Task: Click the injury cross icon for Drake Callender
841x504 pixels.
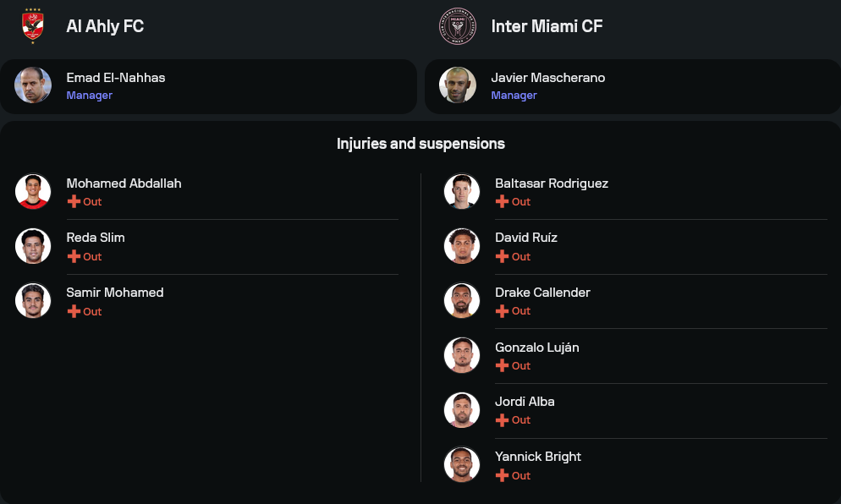Action: [503, 311]
